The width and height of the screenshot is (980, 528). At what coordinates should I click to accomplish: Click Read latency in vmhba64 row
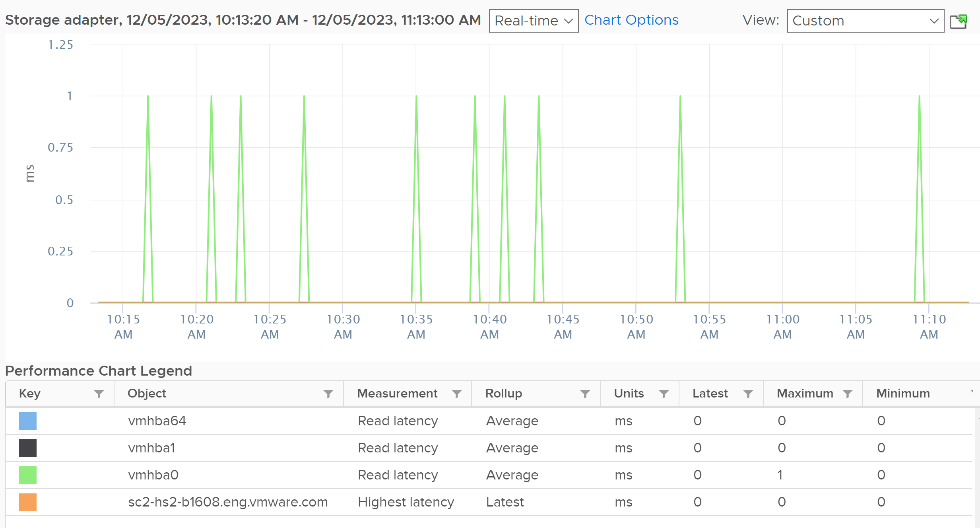pyautogui.click(x=398, y=421)
